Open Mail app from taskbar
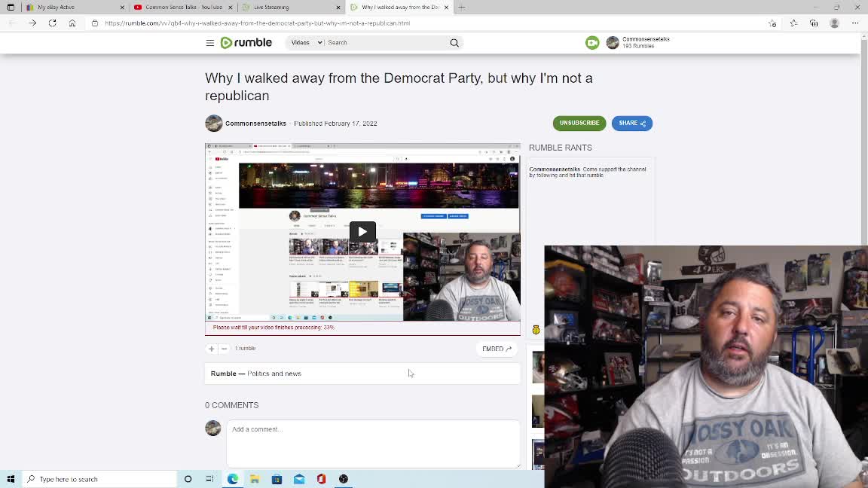 tap(299, 479)
